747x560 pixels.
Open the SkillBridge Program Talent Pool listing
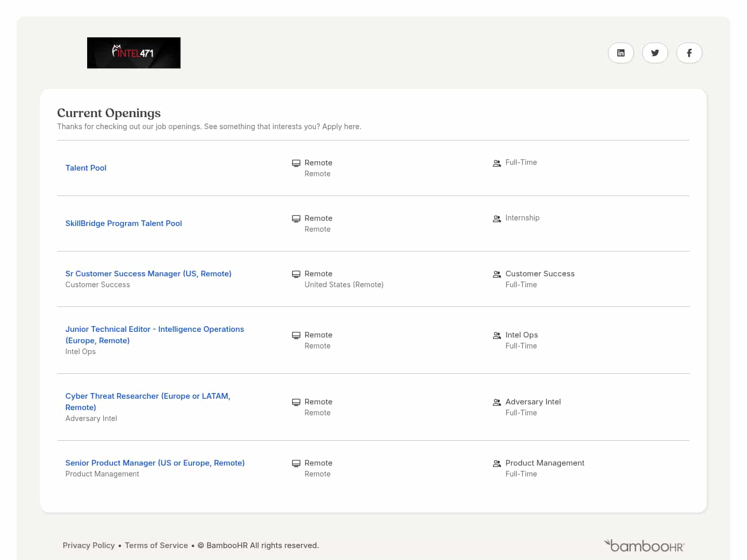[x=123, y=223]
